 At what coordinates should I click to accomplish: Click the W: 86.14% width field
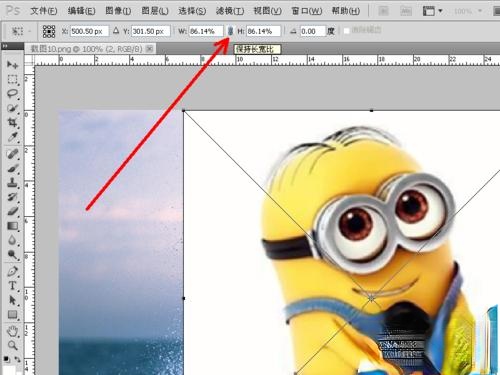206,31
